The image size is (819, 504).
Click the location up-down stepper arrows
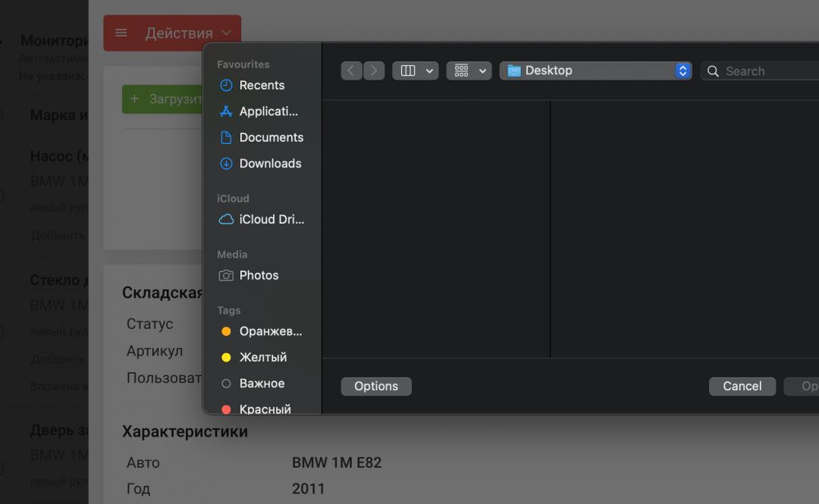click(682, 70)
